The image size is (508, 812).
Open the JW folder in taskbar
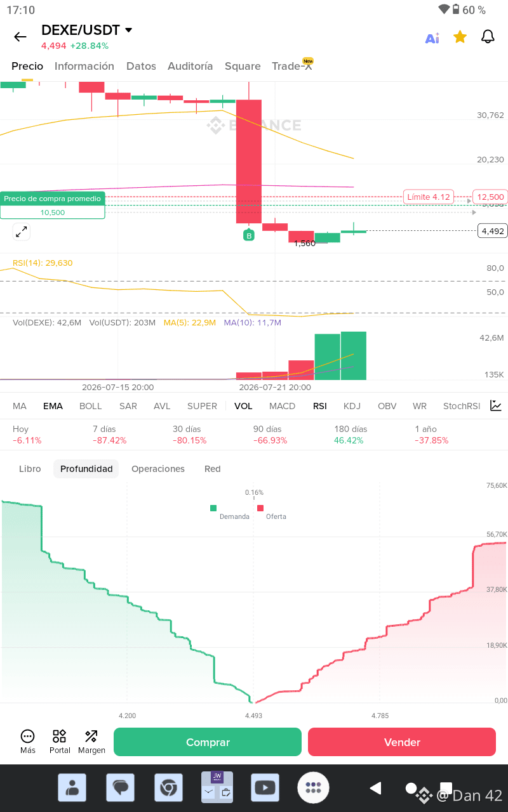coord(217,787)
